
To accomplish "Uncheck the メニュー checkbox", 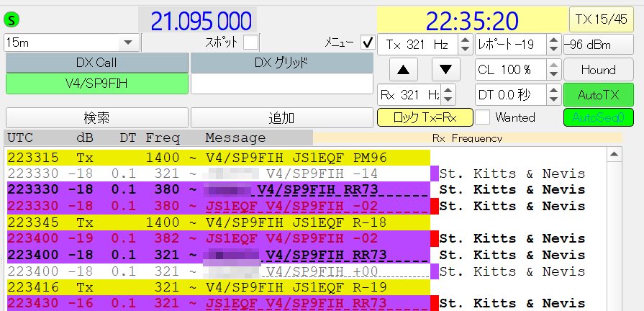I will pyautogui.click(x=368, y=42).
